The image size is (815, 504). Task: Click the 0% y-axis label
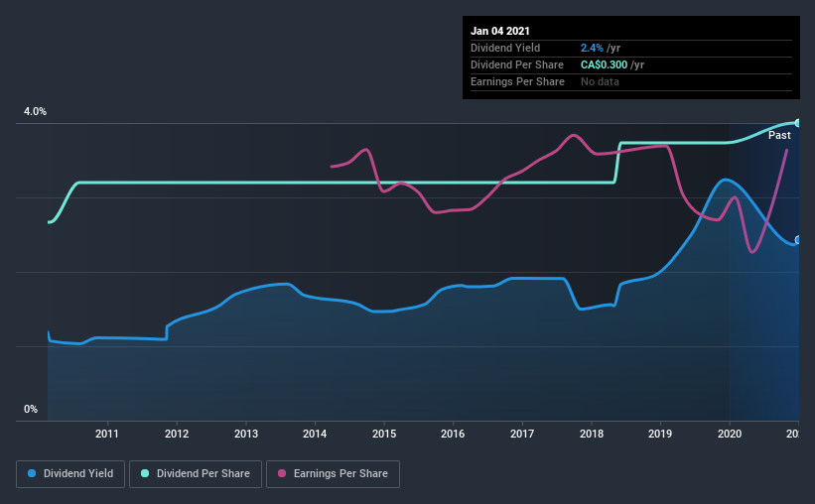(x=31, y=410)
